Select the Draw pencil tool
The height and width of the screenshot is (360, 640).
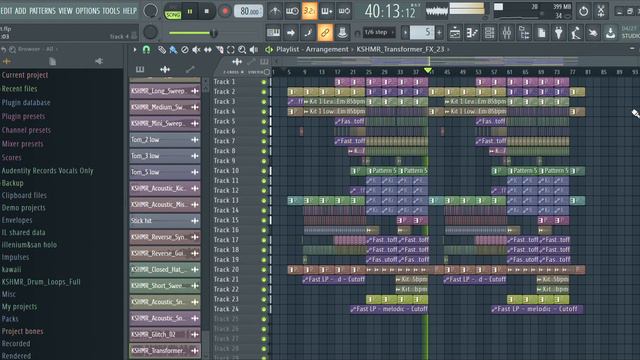[162, 50]
